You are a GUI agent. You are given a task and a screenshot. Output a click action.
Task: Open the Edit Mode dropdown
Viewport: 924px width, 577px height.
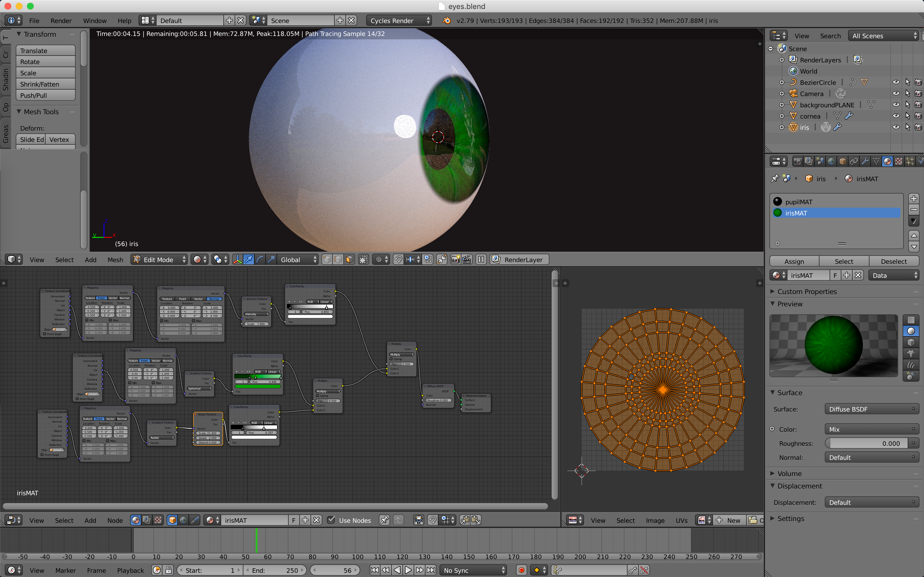pos(159,260)
